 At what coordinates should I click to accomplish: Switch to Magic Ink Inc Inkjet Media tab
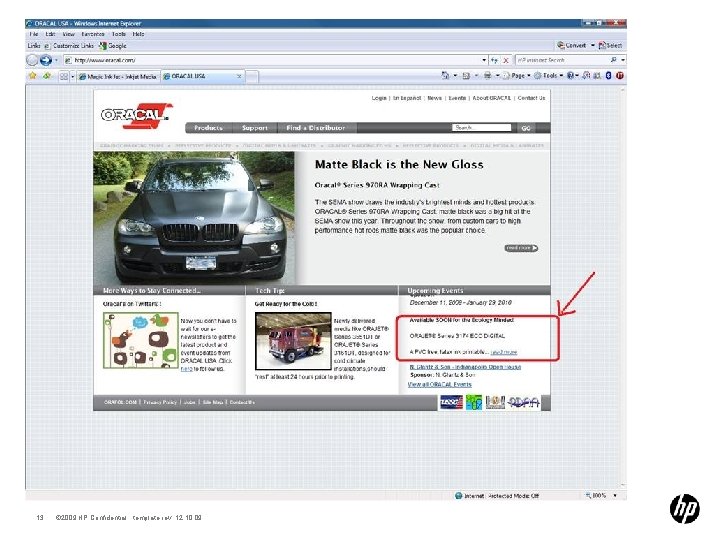coord(118,77)
